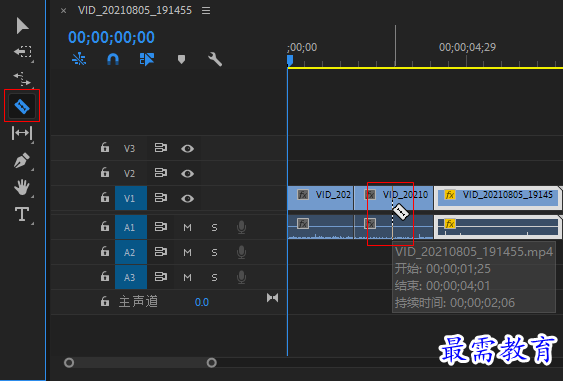Click fx badge on selected A1 audio clip
Viewport: 563px width, 381px height.
coord(450,224)
